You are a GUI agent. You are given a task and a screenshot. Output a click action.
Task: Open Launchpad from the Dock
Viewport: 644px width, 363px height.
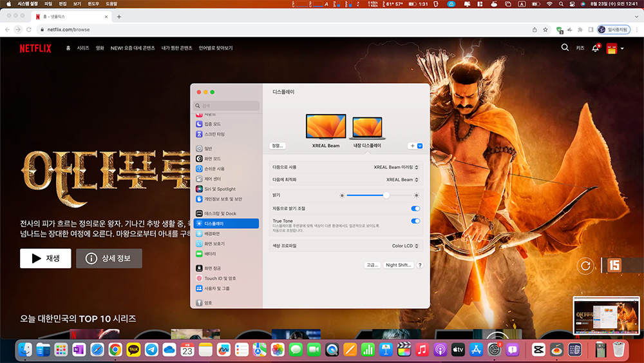tap(61, 350)
